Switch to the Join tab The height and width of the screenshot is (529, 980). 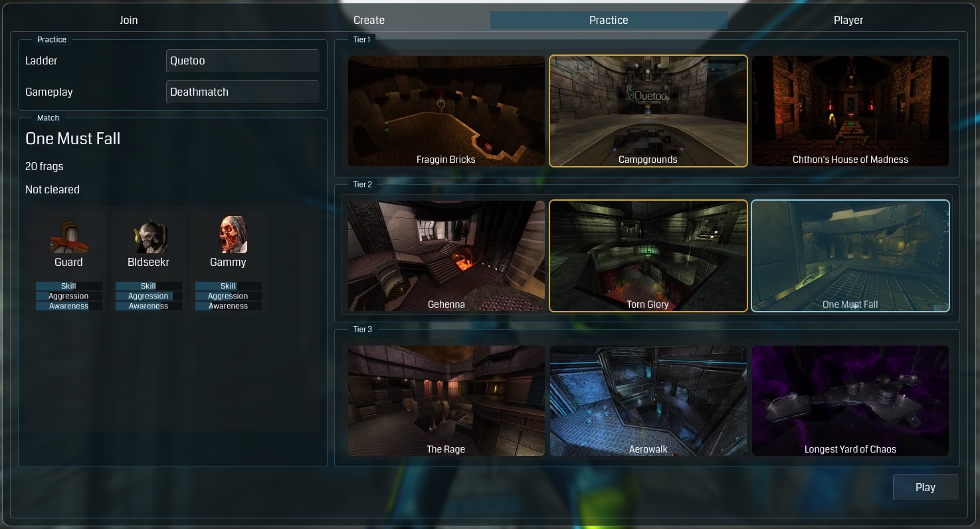(129, 20)
